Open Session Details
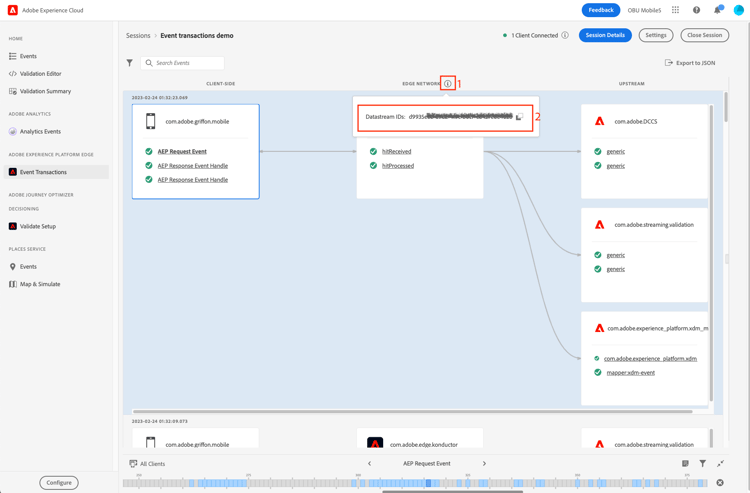The height and width of the screenshot is (493, 750). point(605,35)
